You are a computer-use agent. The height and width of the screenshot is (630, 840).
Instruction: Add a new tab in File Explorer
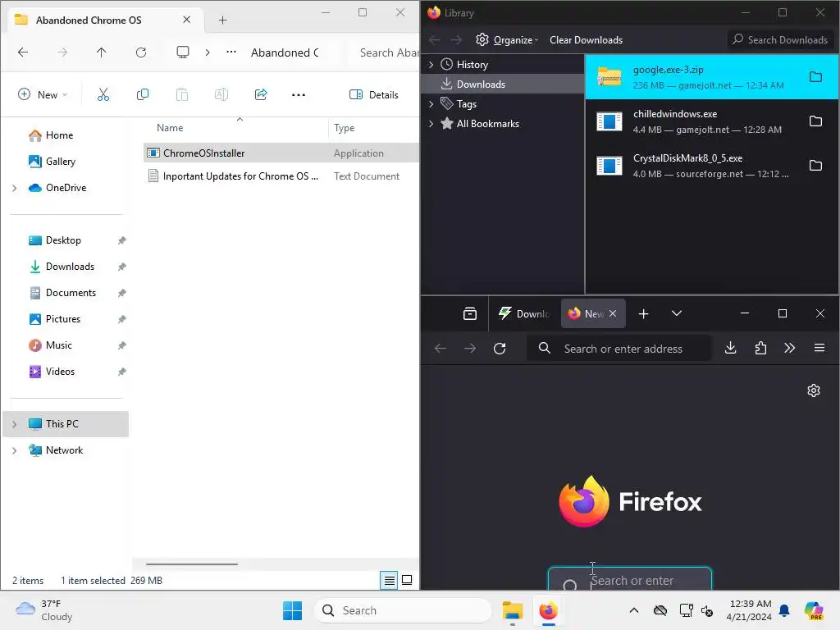223,21
